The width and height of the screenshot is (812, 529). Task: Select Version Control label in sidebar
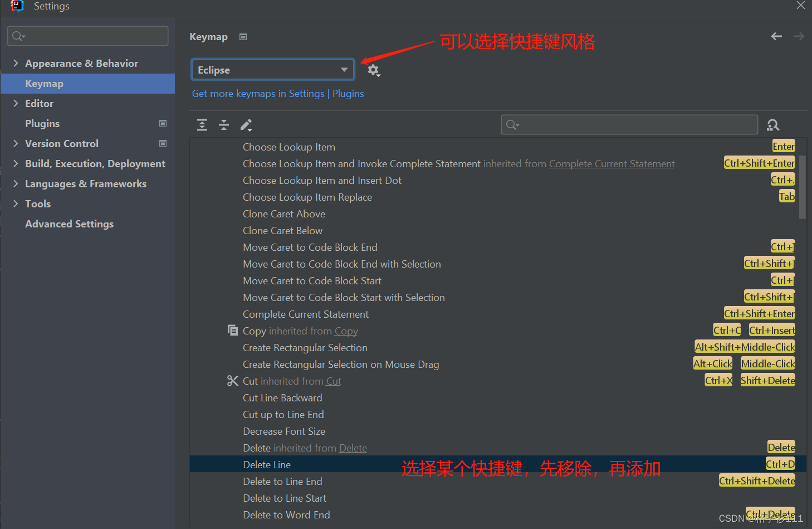[x=62, y=144]
